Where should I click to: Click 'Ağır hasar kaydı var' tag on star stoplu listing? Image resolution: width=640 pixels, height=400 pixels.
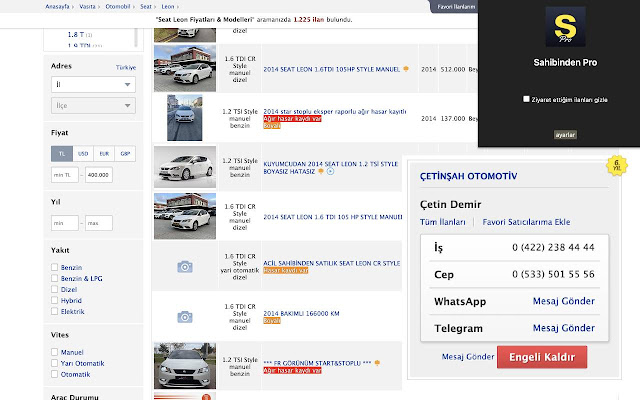tap(292, 119)
